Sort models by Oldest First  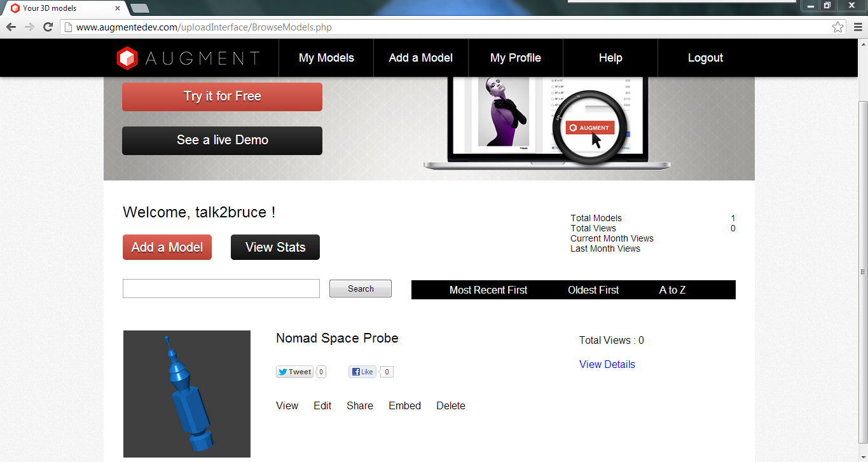pos(593,290)
